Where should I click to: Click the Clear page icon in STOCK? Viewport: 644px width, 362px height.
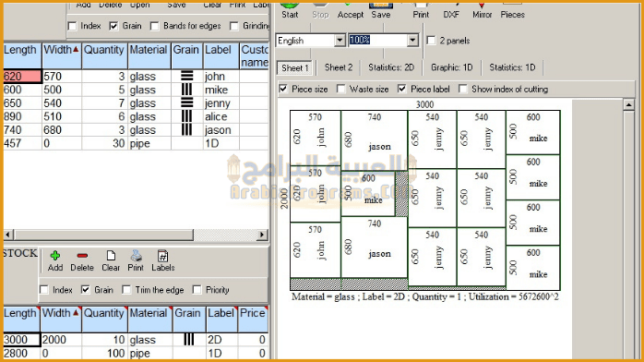click(111, 256)
